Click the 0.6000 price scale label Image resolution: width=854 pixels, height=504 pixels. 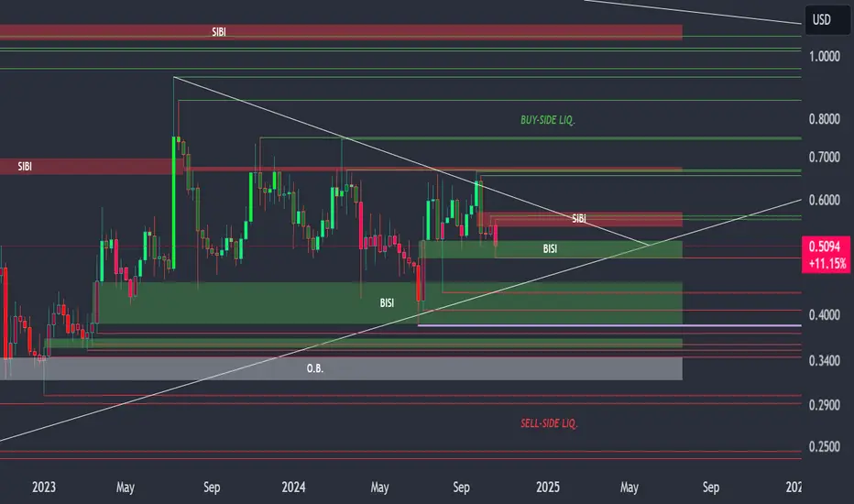824,201
